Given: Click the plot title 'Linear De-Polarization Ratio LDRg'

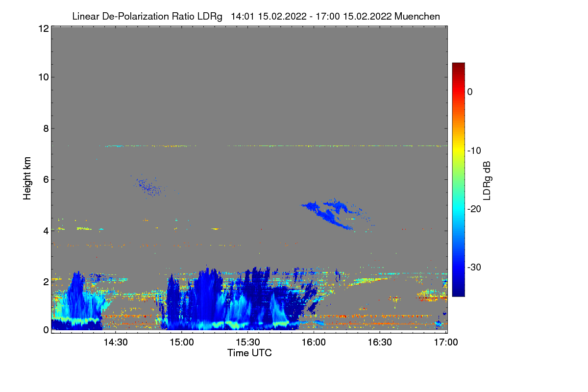Looking at the screenshot, I should click(x=147, y=16).
